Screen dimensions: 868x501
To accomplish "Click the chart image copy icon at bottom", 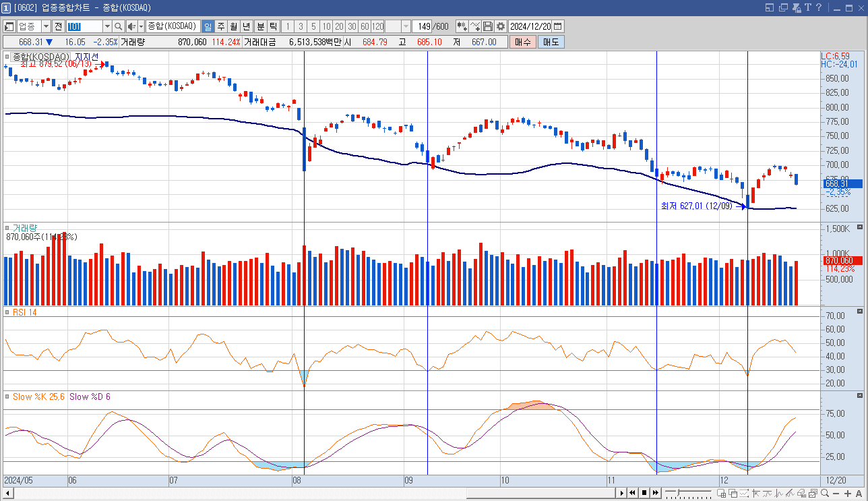I will 813,494.
